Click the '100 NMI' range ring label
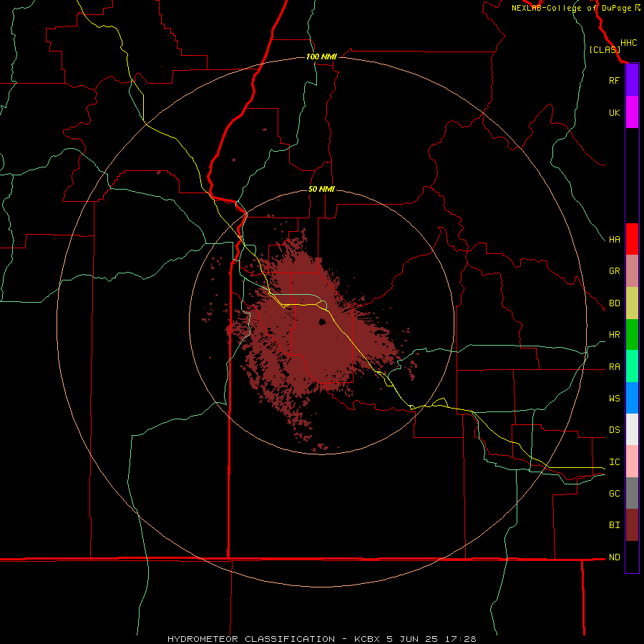Image resolution: width=644 pixels, height=644 pixels. 321,57
